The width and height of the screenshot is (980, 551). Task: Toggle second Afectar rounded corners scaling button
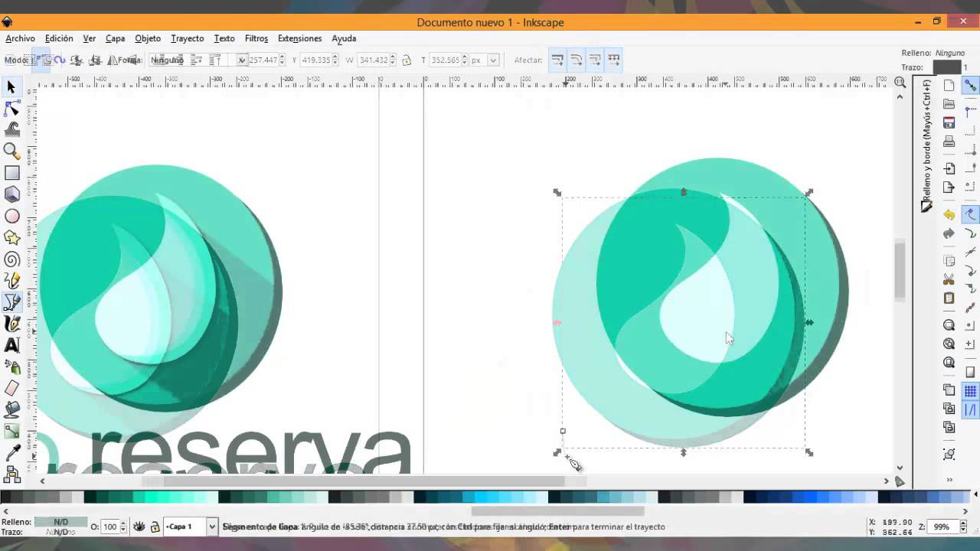coord(576,60)
